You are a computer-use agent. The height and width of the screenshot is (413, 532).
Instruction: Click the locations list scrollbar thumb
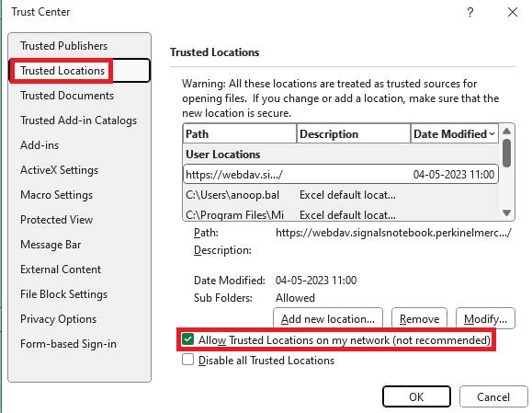point(506,153)
